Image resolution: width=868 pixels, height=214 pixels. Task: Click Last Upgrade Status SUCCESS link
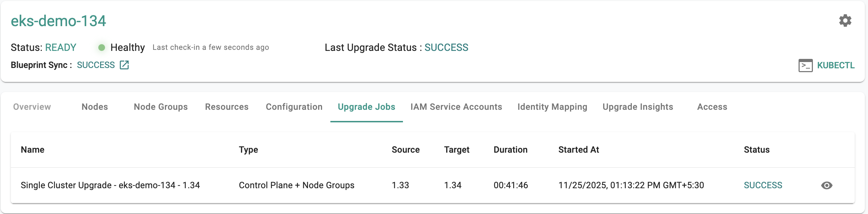coord(446,48)
